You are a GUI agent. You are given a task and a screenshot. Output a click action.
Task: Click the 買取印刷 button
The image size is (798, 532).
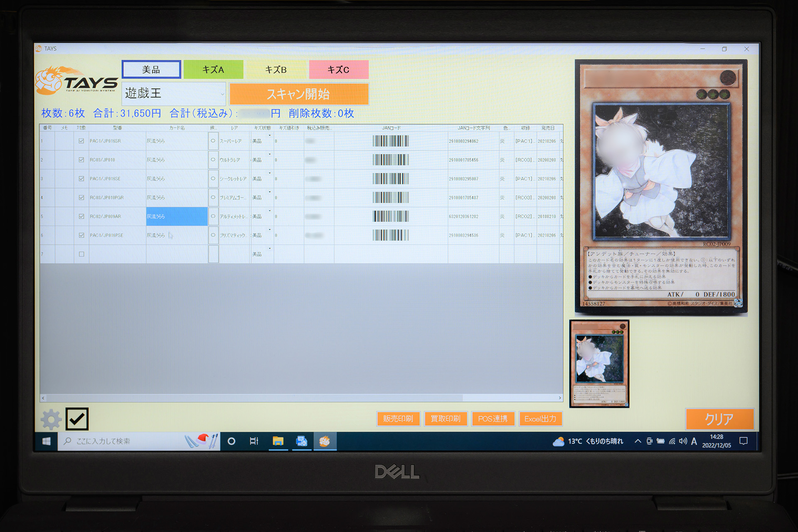click(446, 419)
